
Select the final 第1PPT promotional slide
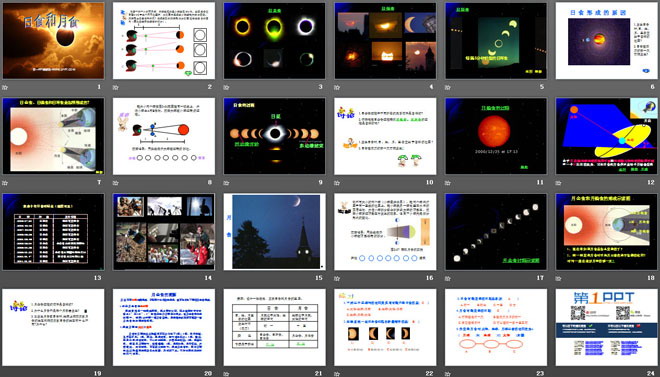(x=607, y=327)
